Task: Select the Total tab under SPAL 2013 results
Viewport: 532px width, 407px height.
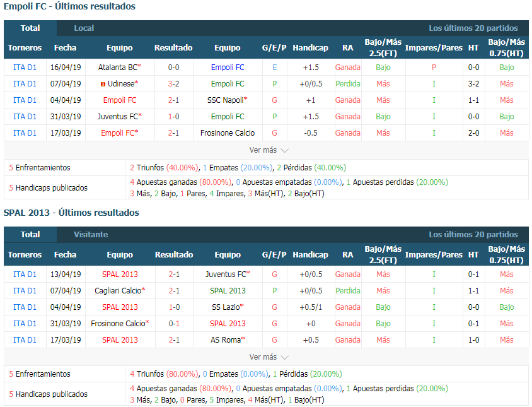Action: tap(30, 234)
